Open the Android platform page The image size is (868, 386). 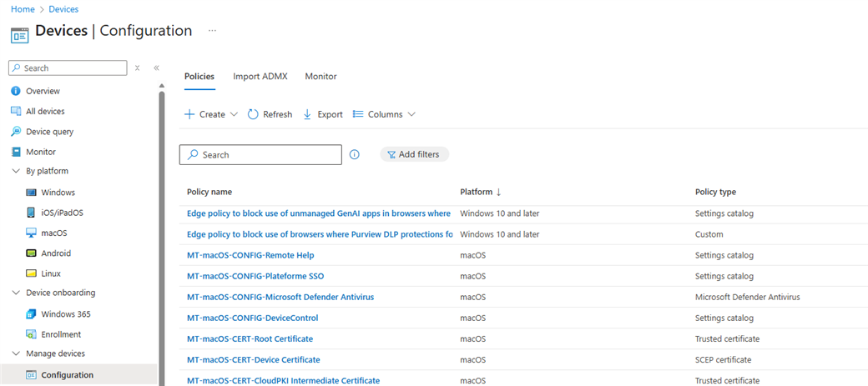56,253
